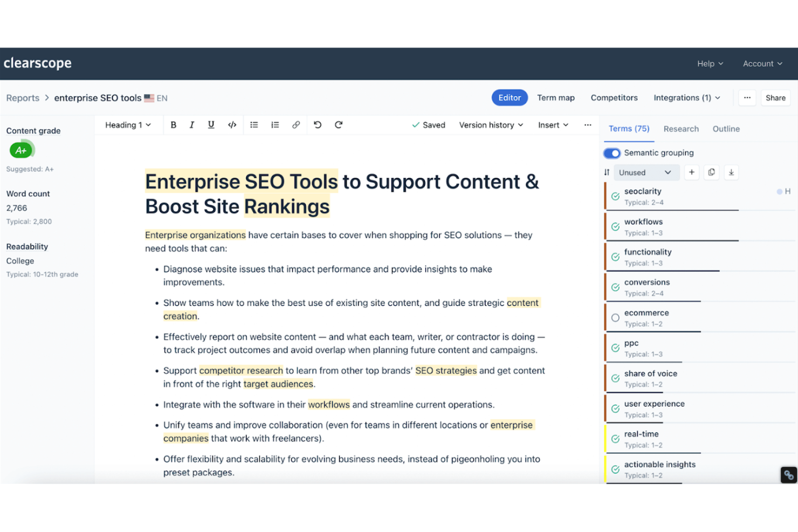
Task: Apply underline formatting
Action: point(211,125)
